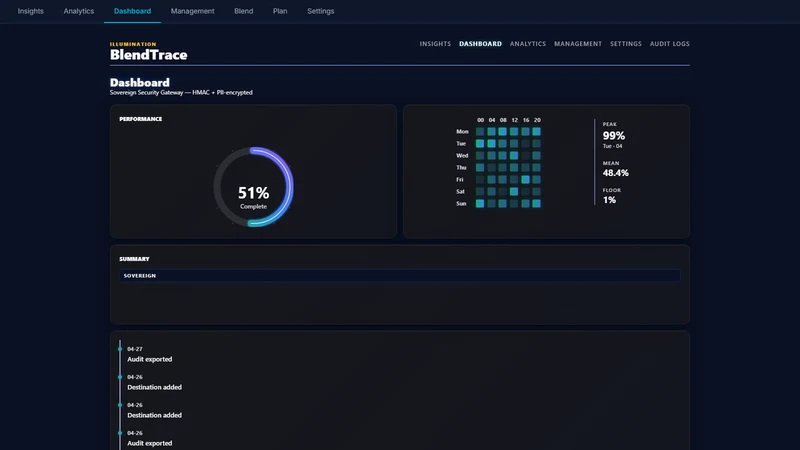This screenshot has height=450, width=800.
Task: Click INSIGHTS in the BlendTrace header nav
Action: [435, 44]
